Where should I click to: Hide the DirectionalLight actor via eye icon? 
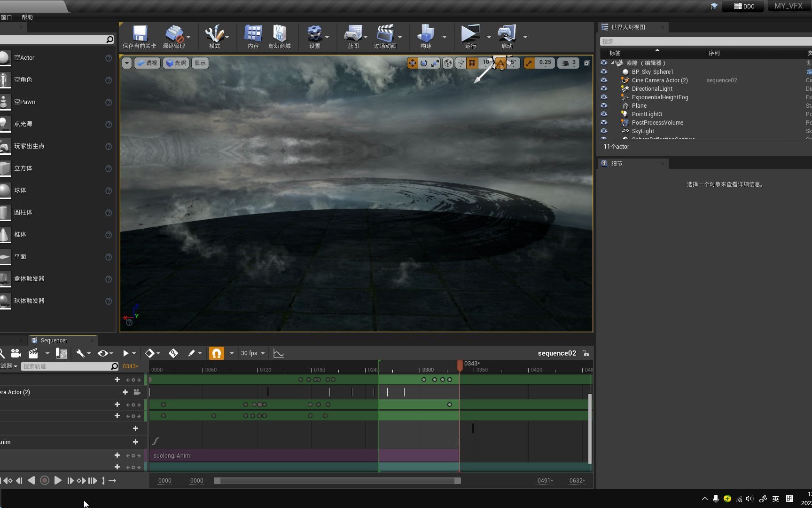pyautogui.click(x=604, y=89)
